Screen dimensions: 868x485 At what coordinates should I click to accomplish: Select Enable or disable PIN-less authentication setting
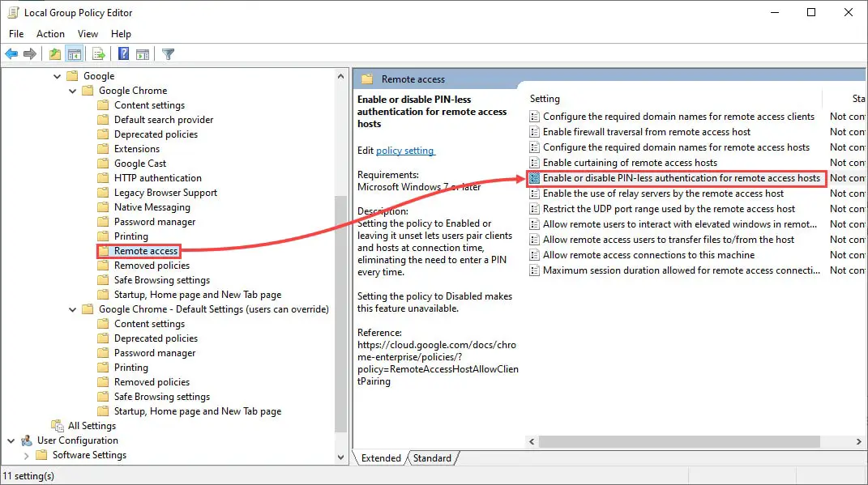click(x=681, y=178)
